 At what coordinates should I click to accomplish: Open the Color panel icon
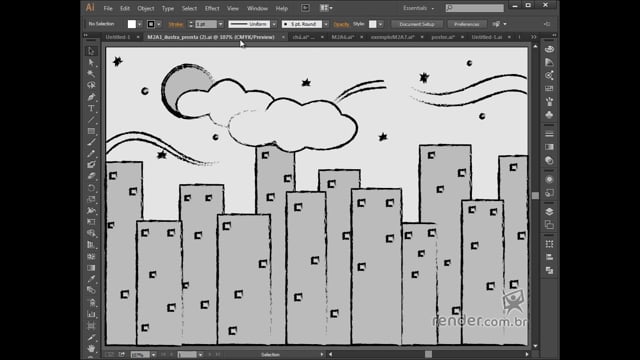click(549, 49)
